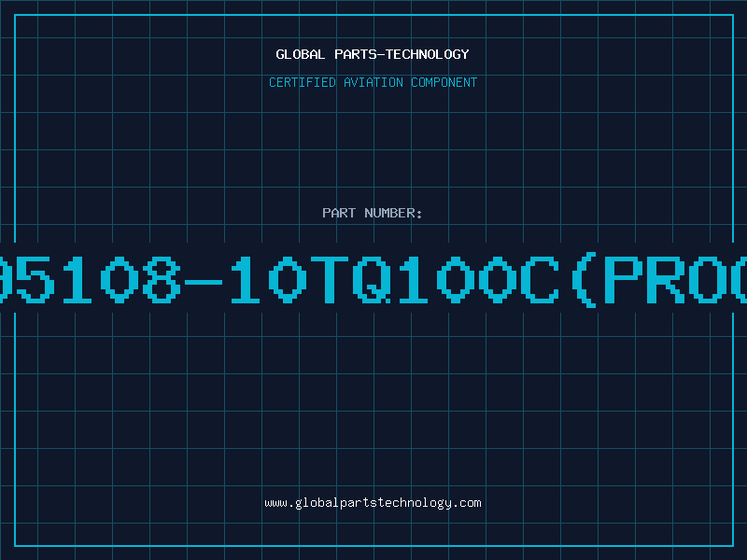Open the www.globalpartstechnology.com link

pyautogui.click(x=373, y=503)
